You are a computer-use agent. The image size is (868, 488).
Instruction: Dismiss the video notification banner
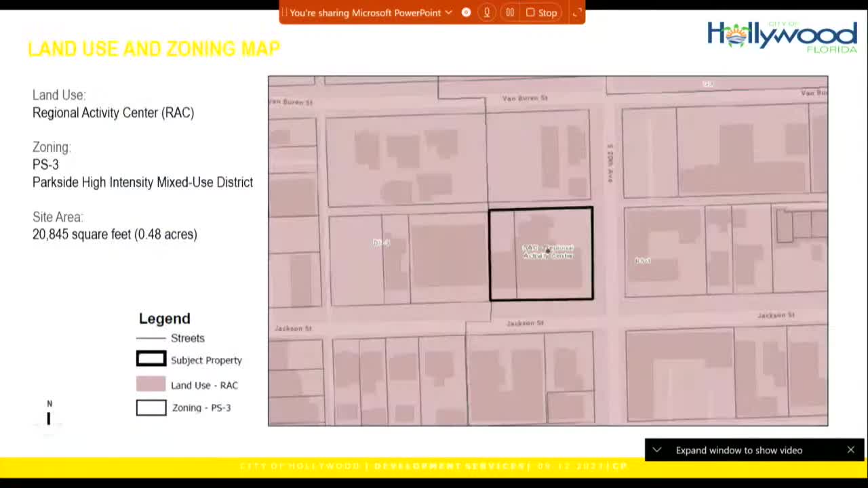click(850, 449)
